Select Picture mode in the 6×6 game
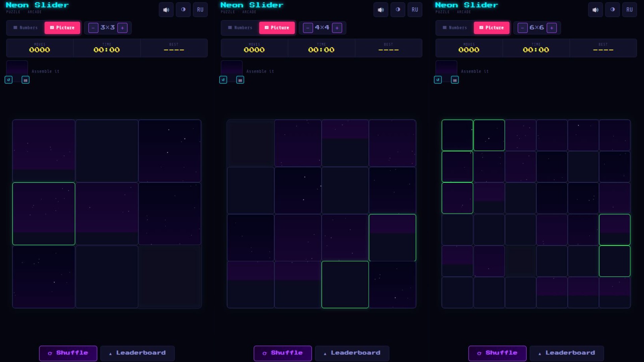Image resolution: width=644 pixels, height=362 pixels. [x=492, y=28]
